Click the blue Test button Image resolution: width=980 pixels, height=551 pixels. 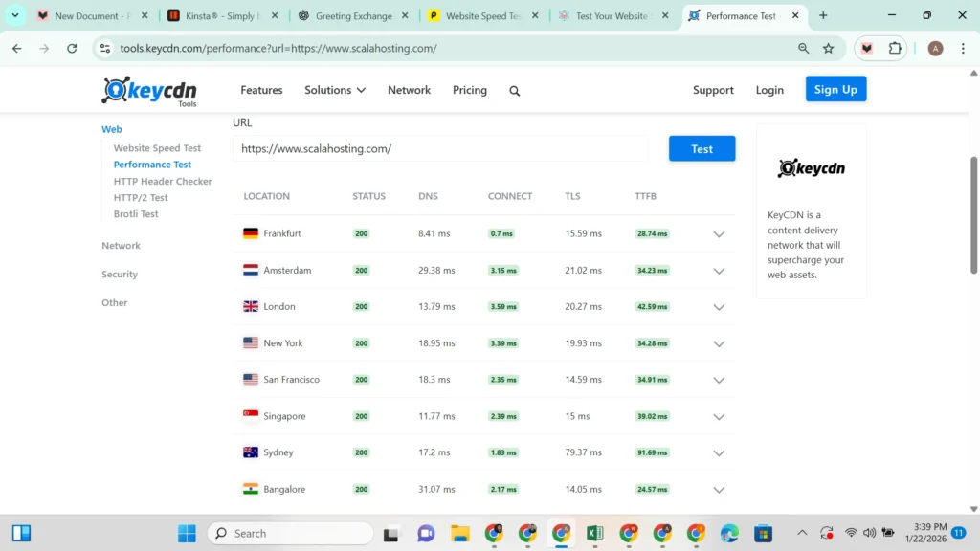[702, 148]
